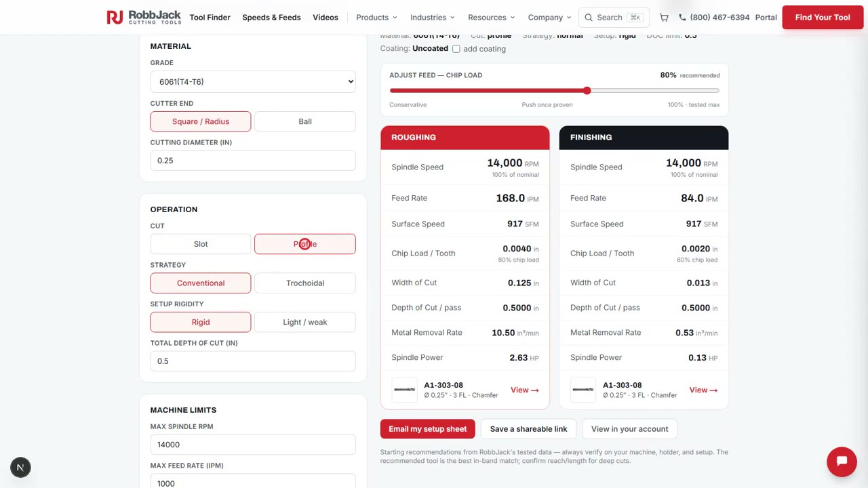Open View link in Roughing card
868x488 pixels.
coord(524,390)
